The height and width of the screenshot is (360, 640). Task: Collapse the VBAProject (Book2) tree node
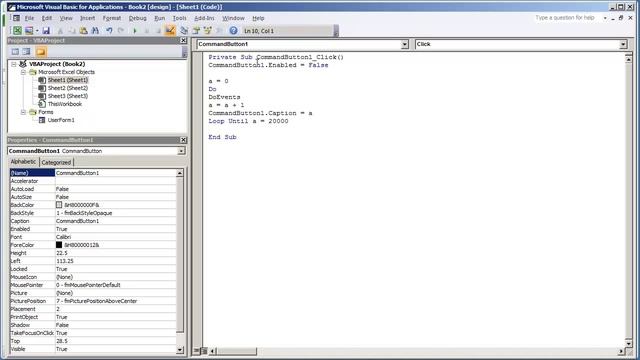[x=13, y=64]
